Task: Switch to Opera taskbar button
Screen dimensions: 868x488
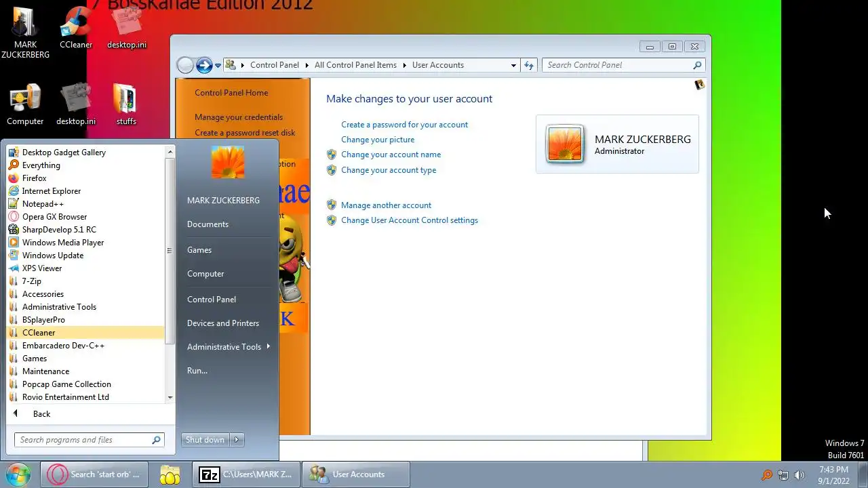Action: [x=94, y=474]
